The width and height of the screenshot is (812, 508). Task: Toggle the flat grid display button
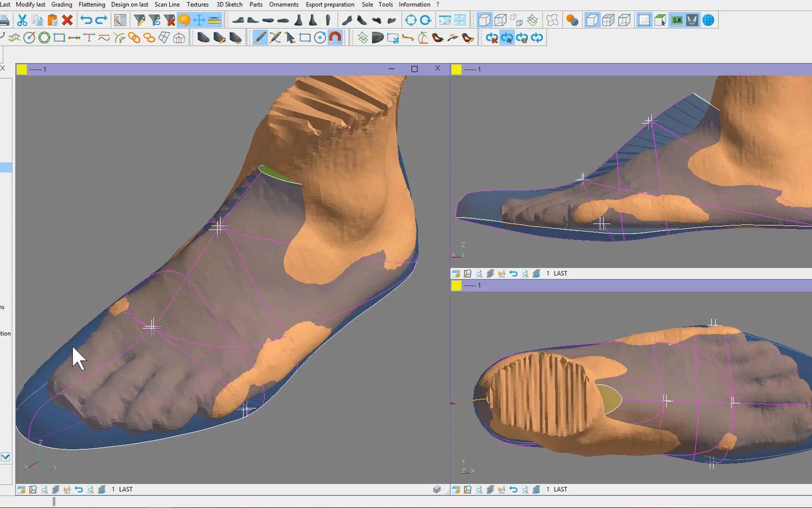tap(644, 20)
